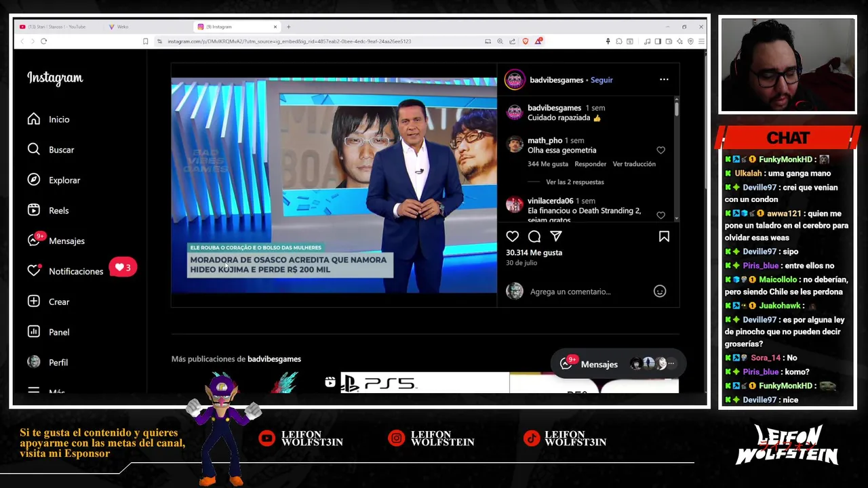Screen dimensions: 868x488
Task: Open the Perfil avatar icon
Action: click(34, 362)
